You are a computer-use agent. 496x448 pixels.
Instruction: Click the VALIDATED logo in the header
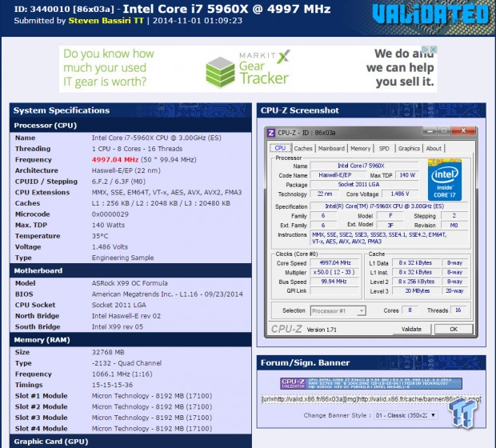(431, 14)
